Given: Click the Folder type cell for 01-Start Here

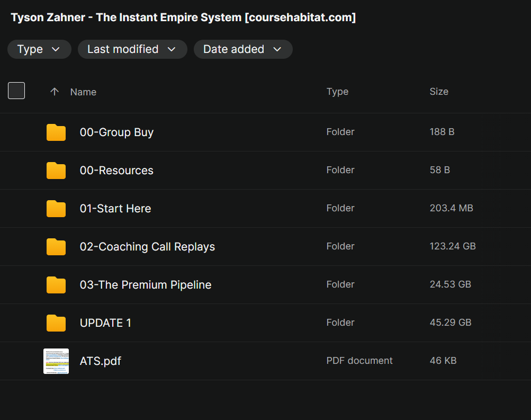Looking at the screenshot, I should [x=340, y=208].
